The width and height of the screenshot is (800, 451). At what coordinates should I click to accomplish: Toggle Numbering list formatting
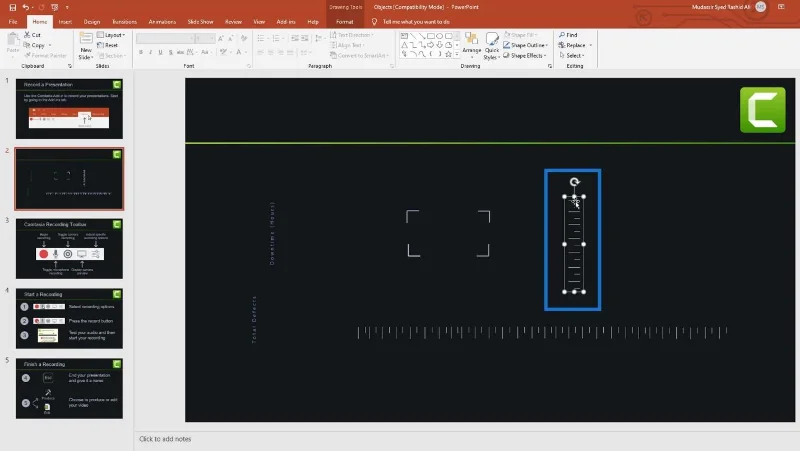pos(278,38)
